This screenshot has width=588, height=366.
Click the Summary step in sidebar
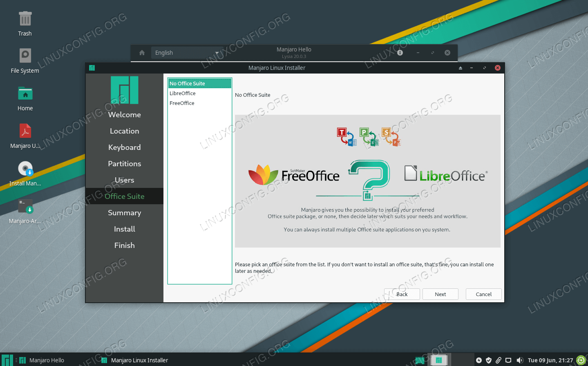pos(125,213)
